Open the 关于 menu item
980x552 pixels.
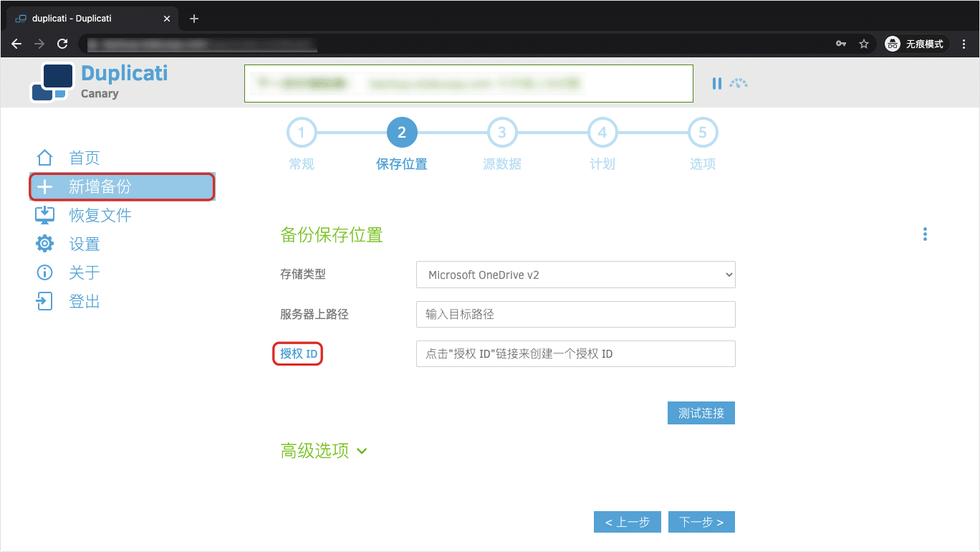pyautogui.click(x=85, y=272)
